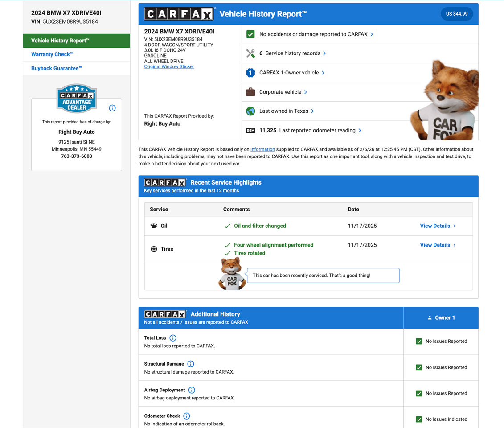Expand View Details for Tires service

(438, 245)
